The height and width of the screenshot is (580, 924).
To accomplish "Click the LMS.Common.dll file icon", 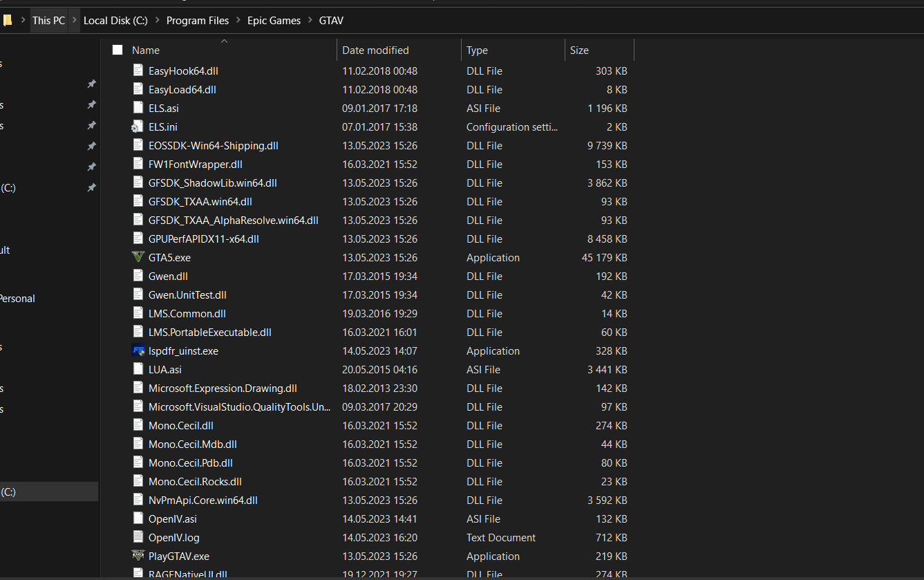I will 138,313.
